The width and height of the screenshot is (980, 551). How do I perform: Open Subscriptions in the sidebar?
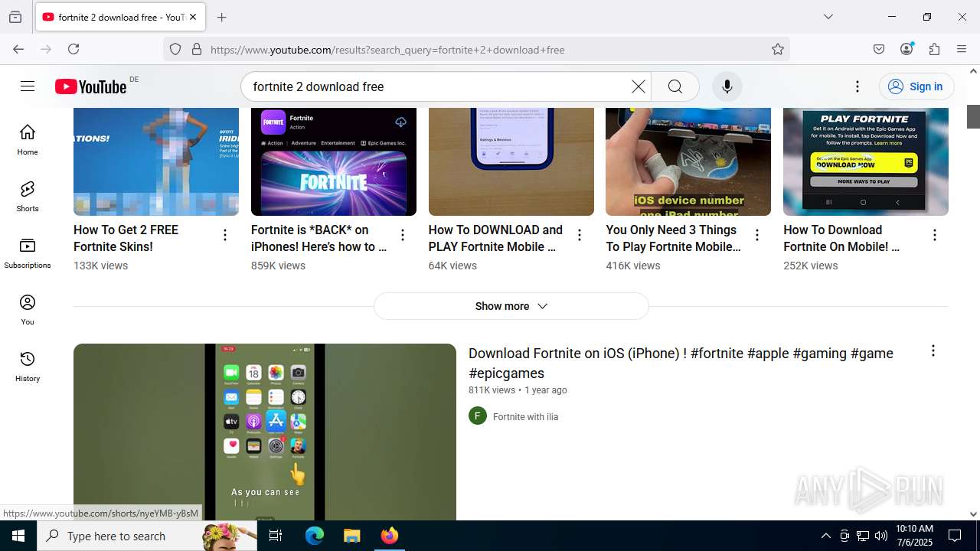[x=28, y=253]
